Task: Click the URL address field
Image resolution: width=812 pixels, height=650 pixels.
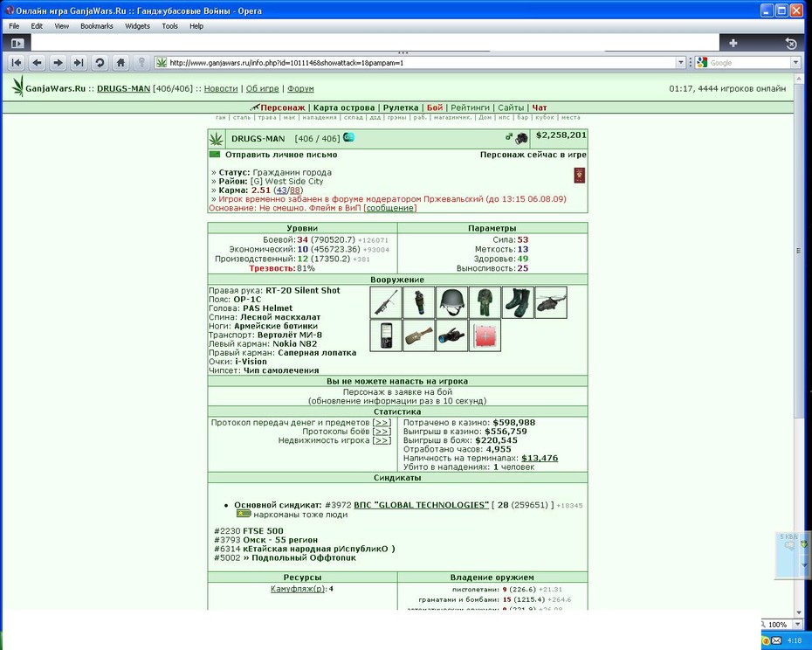Action: tap(422, 63)
